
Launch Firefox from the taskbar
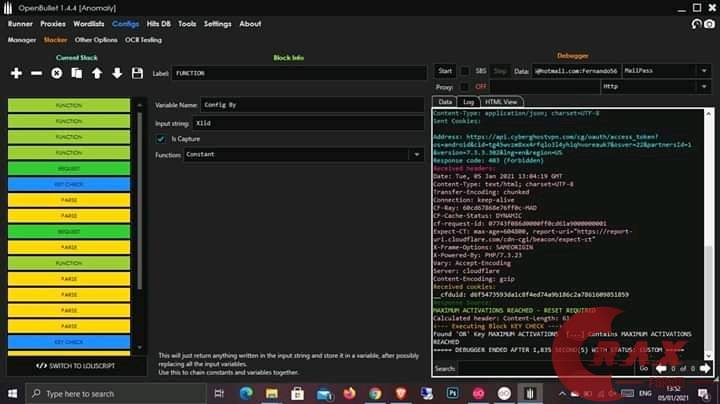click(x=349, y=393)
